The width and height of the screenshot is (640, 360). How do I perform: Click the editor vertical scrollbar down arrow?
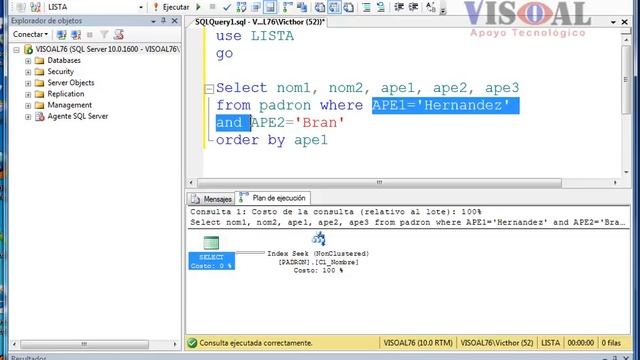coord(626,172)
